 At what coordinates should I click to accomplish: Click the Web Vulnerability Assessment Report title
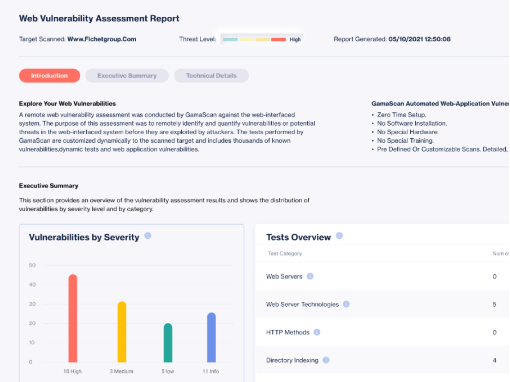coord(99,18)
